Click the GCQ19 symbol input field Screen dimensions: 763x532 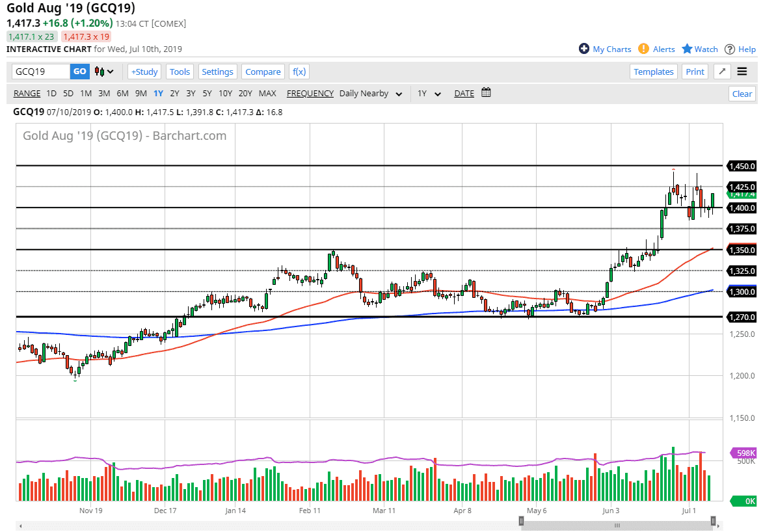(41, 72)
